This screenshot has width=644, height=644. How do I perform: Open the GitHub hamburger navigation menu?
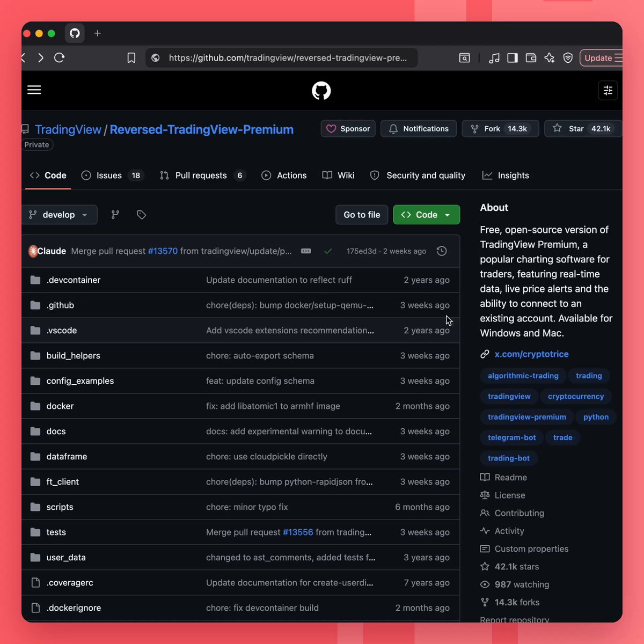(x=34, y=90)
